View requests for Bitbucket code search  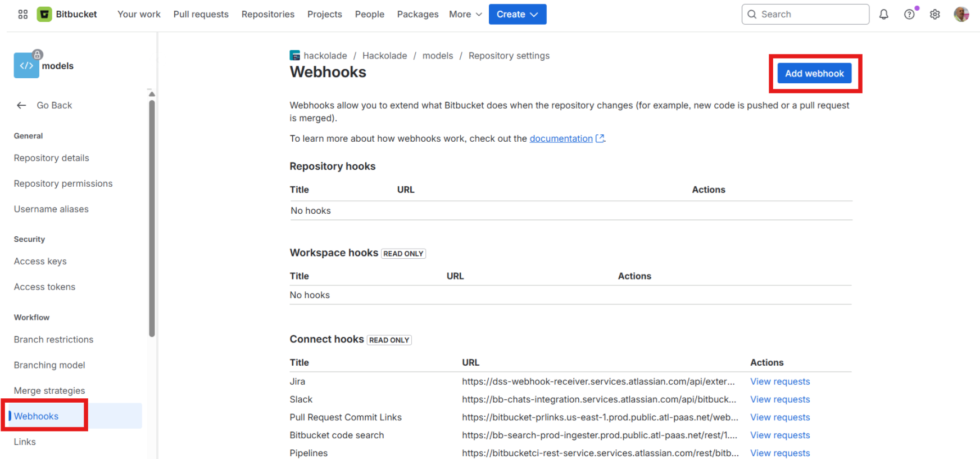(780, 435)
